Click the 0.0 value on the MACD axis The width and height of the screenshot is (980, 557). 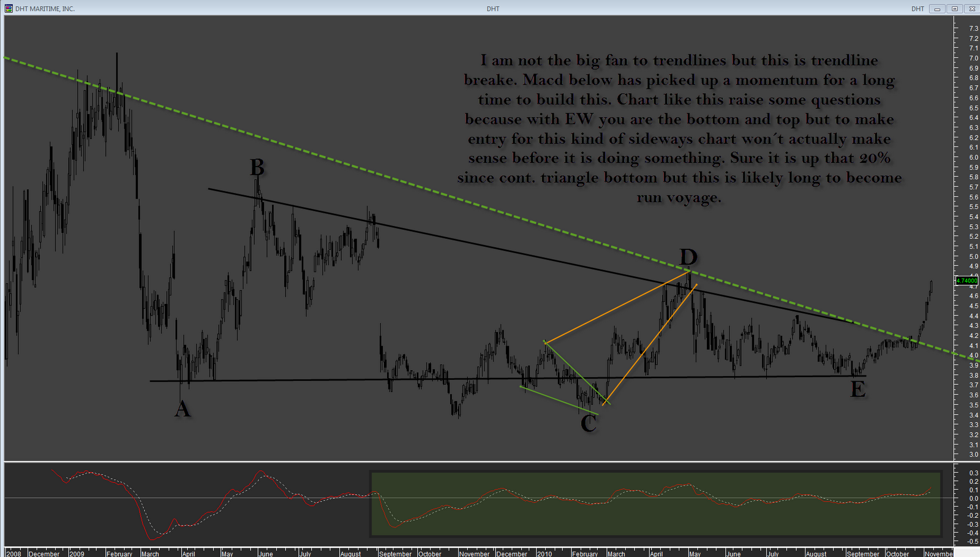[973, 499]
